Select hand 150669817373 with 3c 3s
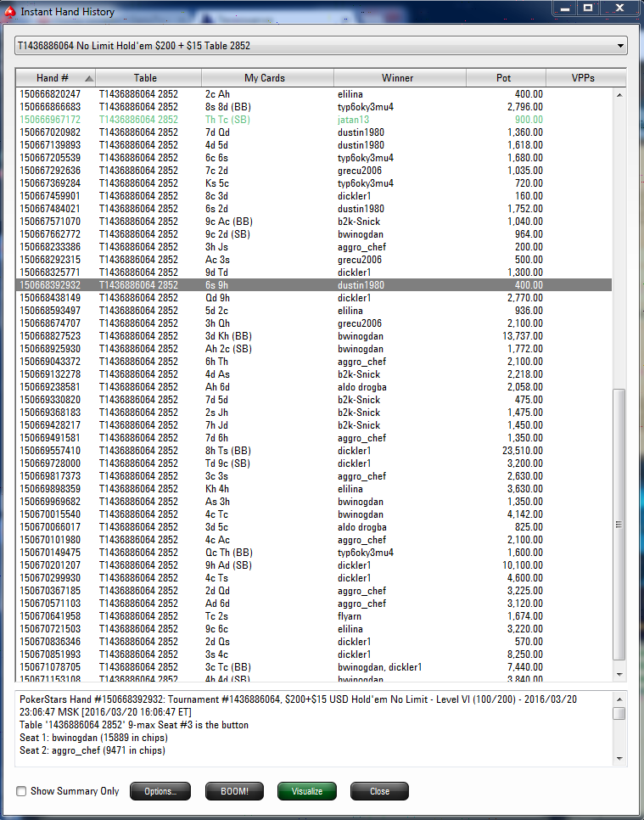The width and height of the screenshot is (644, 820). pos(314,476)
